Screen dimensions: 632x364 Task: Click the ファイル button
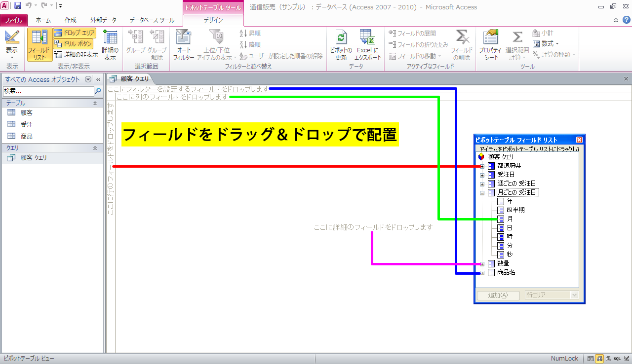tap(13, 20)
